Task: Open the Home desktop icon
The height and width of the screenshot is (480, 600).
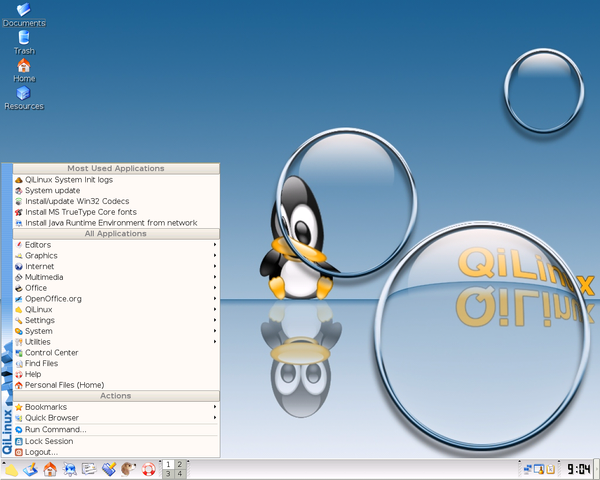Action: (x=24, y=70)
